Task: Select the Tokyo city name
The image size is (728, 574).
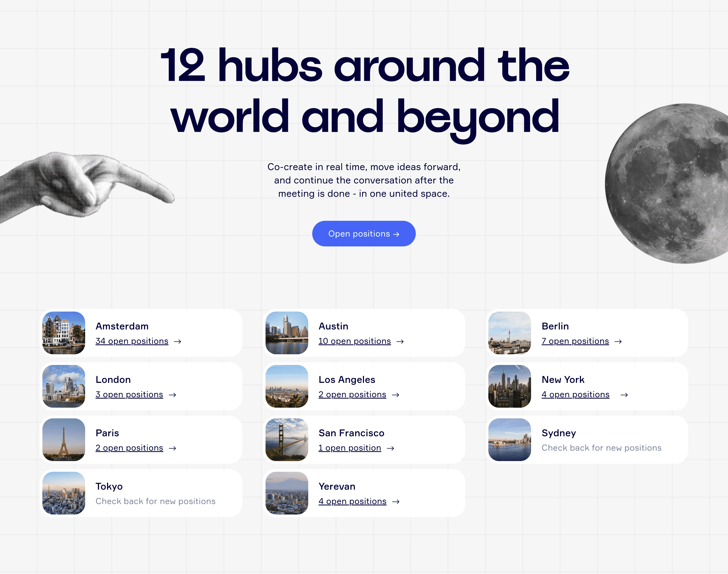Action: coord(109,487)
